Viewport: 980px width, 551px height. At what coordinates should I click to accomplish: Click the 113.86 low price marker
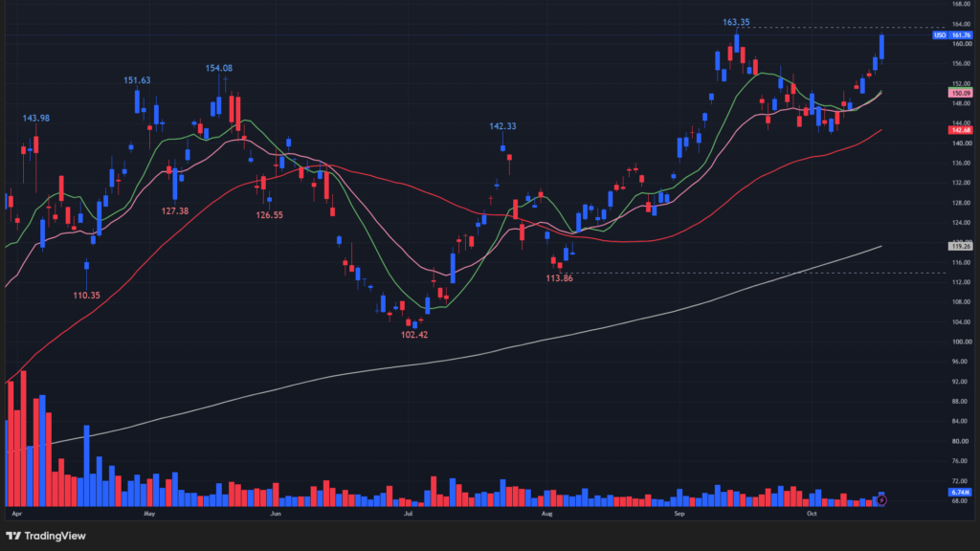click(559, 278)
